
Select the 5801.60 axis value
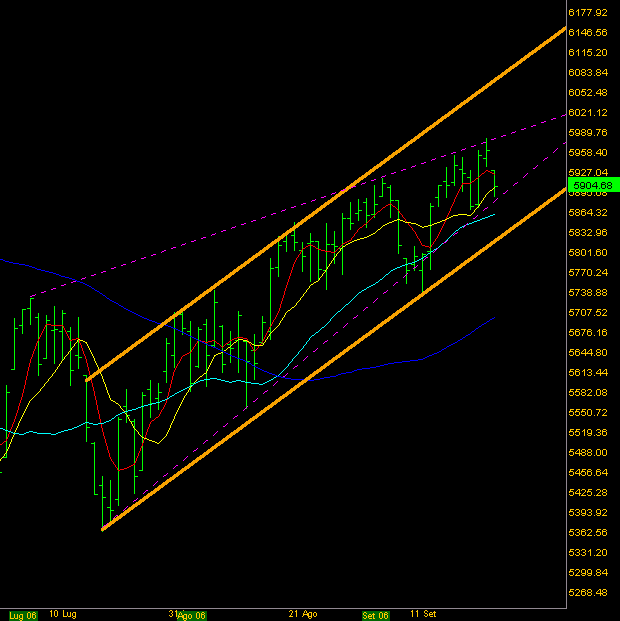coord(588,252)
